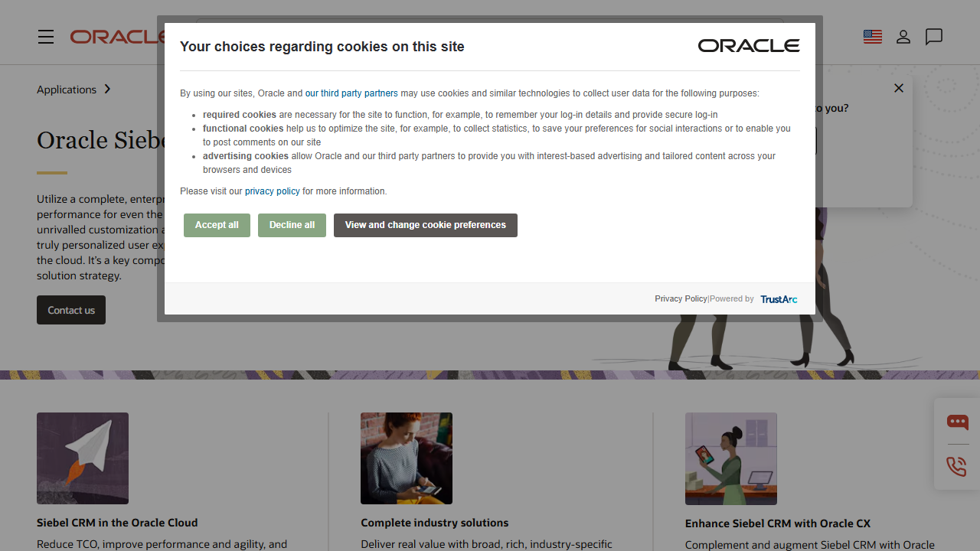Open the hamburger navigation menu
The height and width of the screenshot is (551, 980).
(46, 37)
